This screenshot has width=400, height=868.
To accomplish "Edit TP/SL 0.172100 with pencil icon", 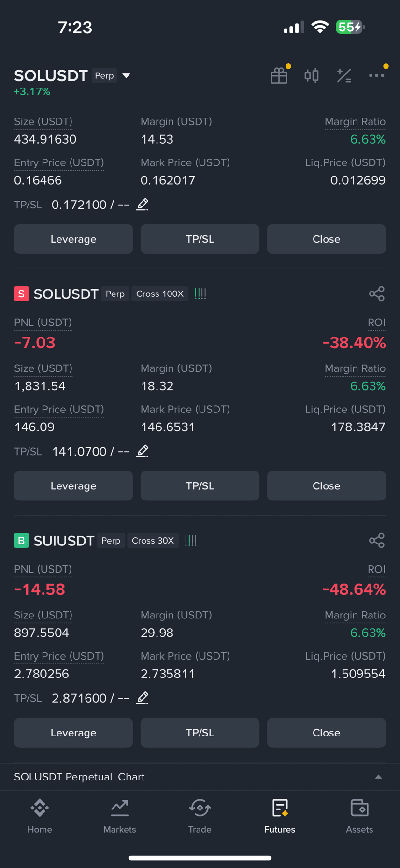I will point(142,205).
